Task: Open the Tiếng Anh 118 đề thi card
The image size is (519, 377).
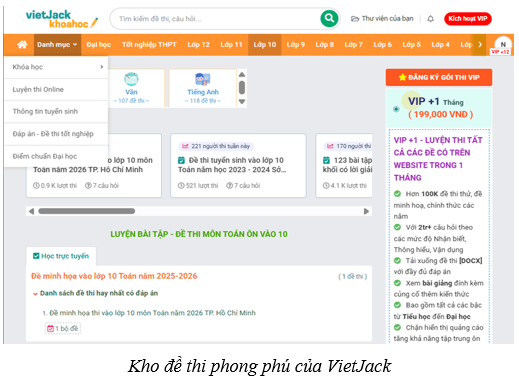Action: pos(203,88)
